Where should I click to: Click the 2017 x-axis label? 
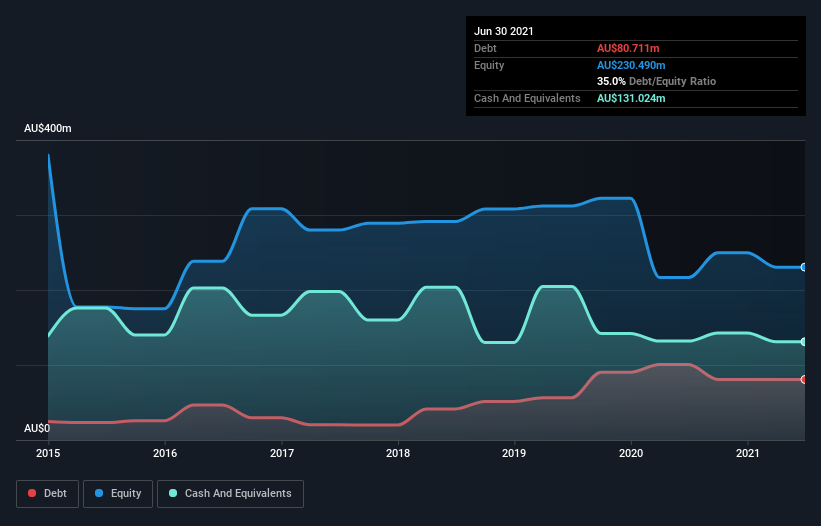(x=282, y=453)
